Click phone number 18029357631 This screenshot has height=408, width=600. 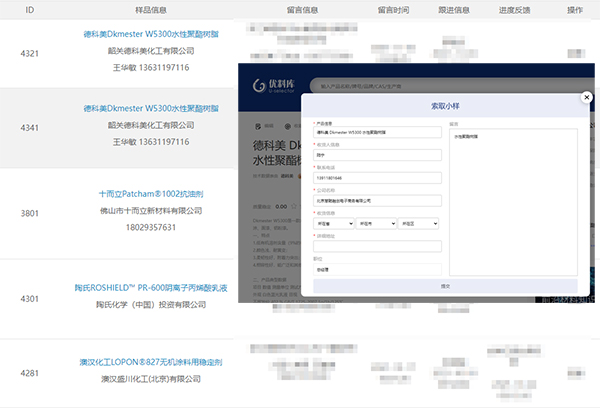pyautogui.click(x=151, y=228)
